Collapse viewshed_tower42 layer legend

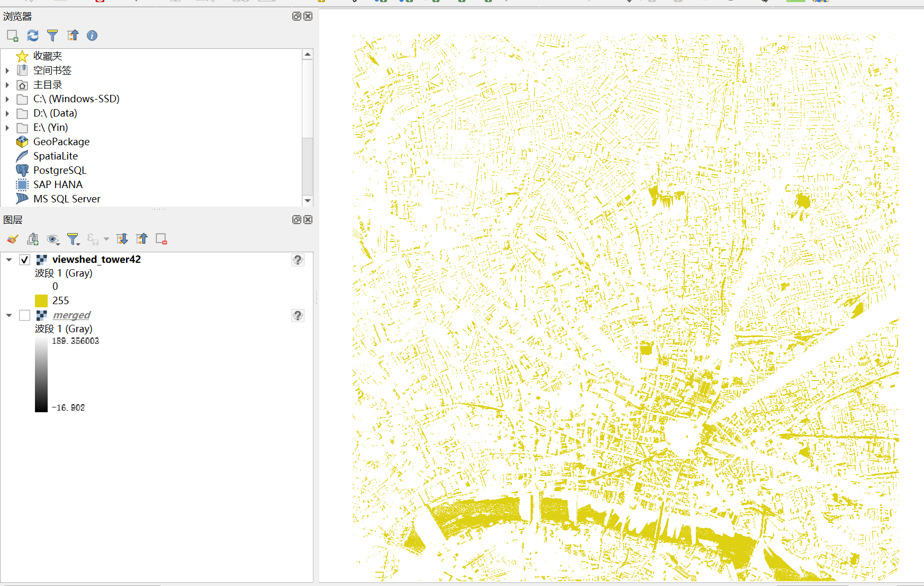pos(9,260)
